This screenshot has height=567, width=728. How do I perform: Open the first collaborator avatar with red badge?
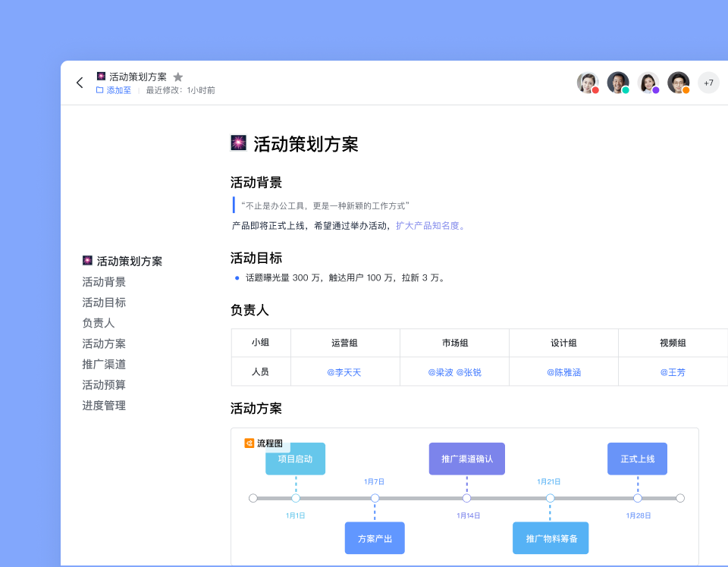pyautogui.click(x=588, y=83)
